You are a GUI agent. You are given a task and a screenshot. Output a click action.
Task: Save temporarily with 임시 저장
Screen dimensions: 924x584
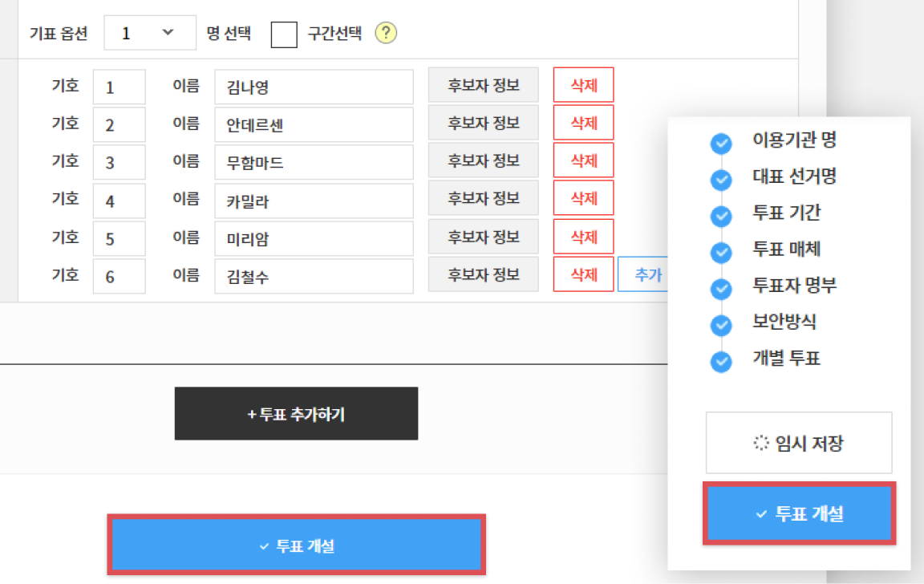pos(799,443)
